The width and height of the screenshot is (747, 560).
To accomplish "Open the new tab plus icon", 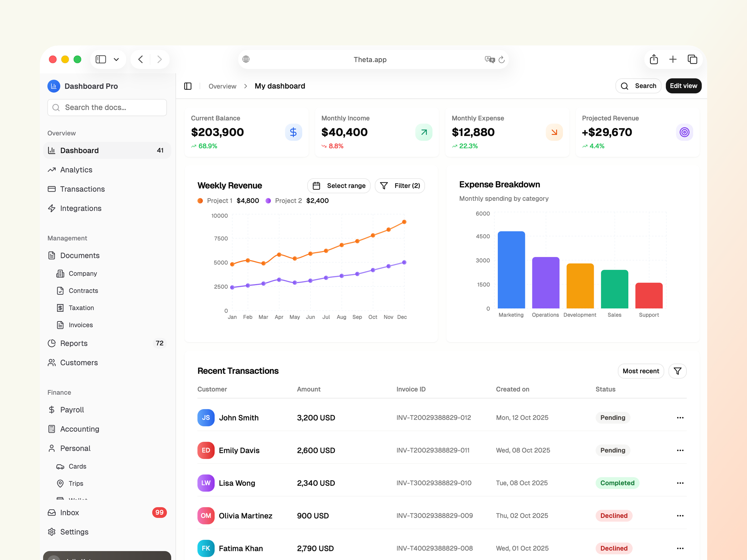I will 672,59.
